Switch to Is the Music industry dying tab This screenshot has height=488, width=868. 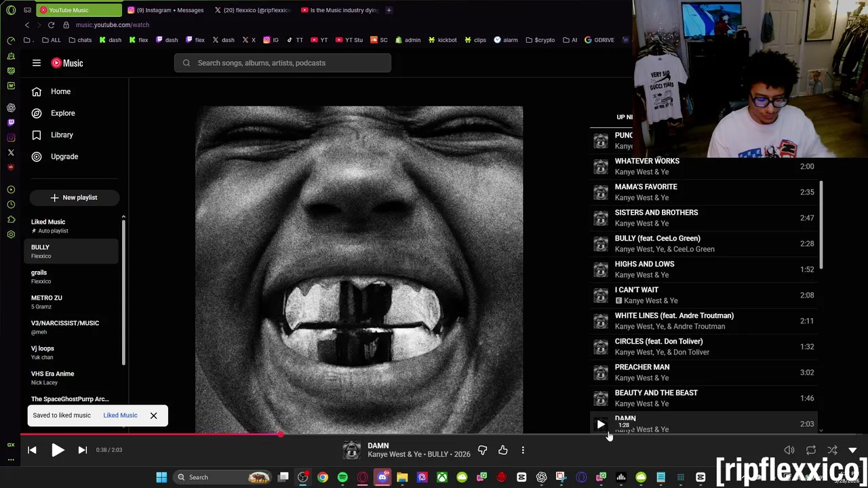point(339,10)
